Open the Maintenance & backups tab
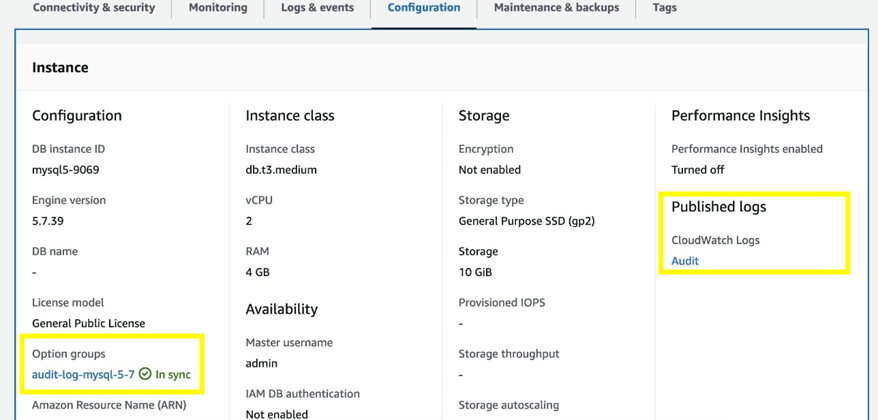This screenshot has width=878, height=420. 556,8
